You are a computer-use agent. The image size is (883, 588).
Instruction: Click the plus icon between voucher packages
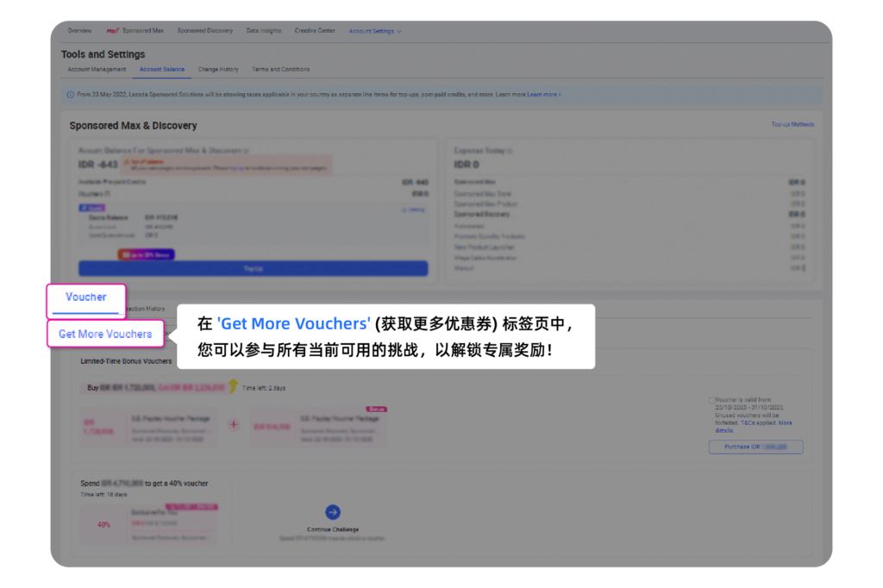tap(233, 424)
